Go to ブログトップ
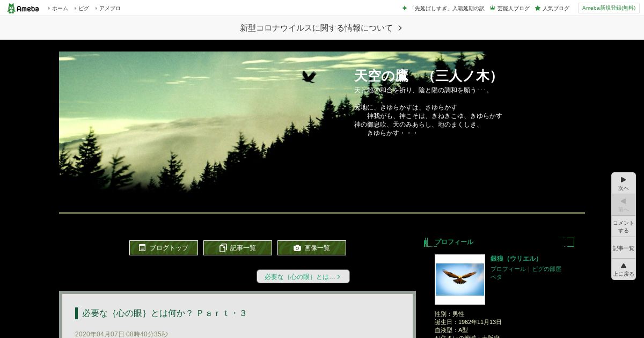644x338 pixels. coord(164,248)
